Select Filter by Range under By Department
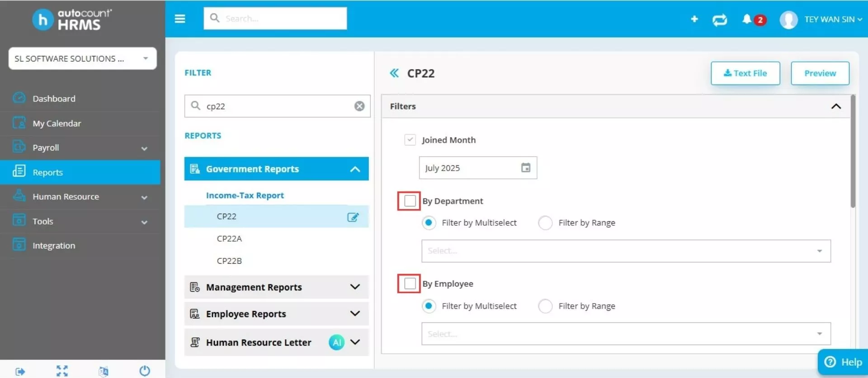Image resolution: width=868 pixels, height=378 pixels. [x=545, y=223]
